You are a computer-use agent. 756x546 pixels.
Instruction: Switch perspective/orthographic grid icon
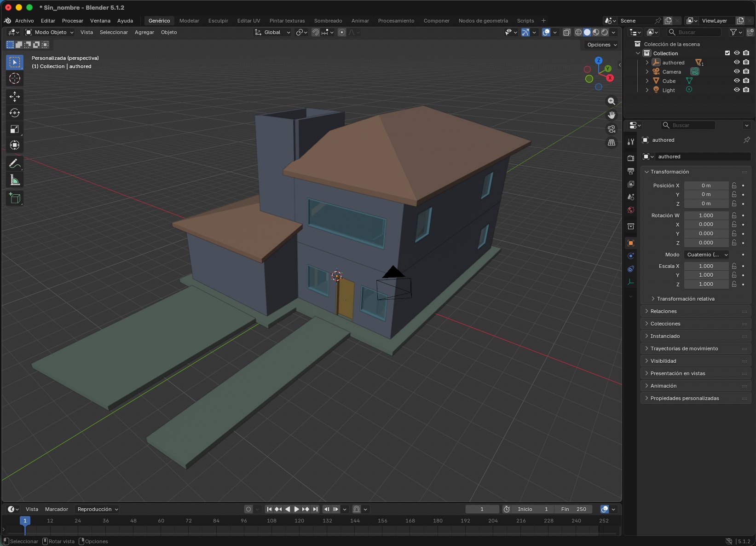612,143
